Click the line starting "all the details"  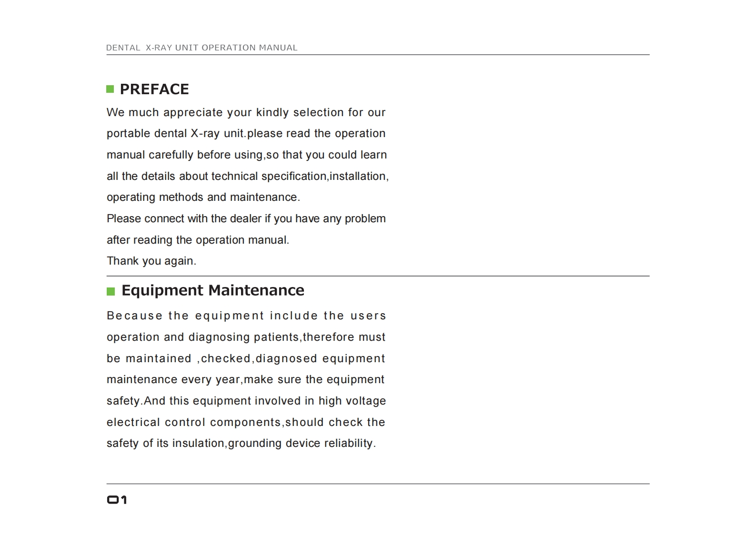coord(247,176)
